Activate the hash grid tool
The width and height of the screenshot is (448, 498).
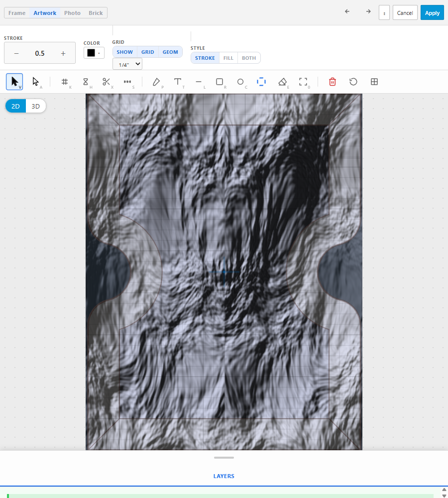click(x=64, y=82)
